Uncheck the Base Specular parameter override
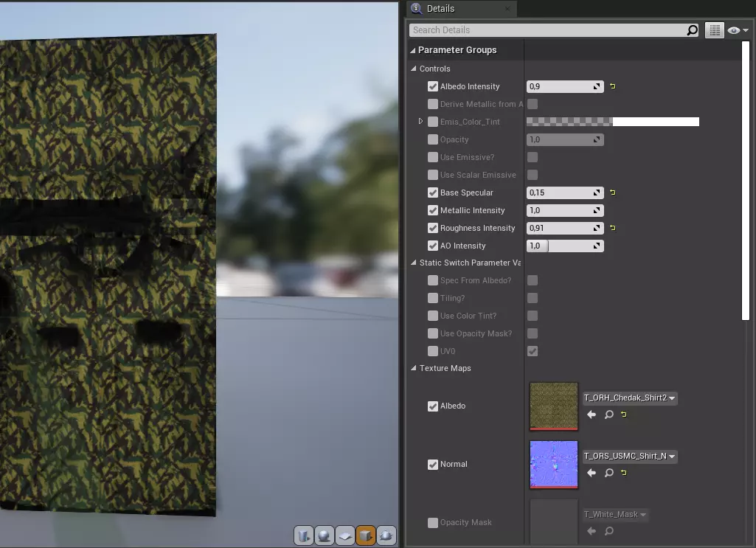Image resolution: width=756 pixels, height=548 pixels. click(x=433, y=193)
